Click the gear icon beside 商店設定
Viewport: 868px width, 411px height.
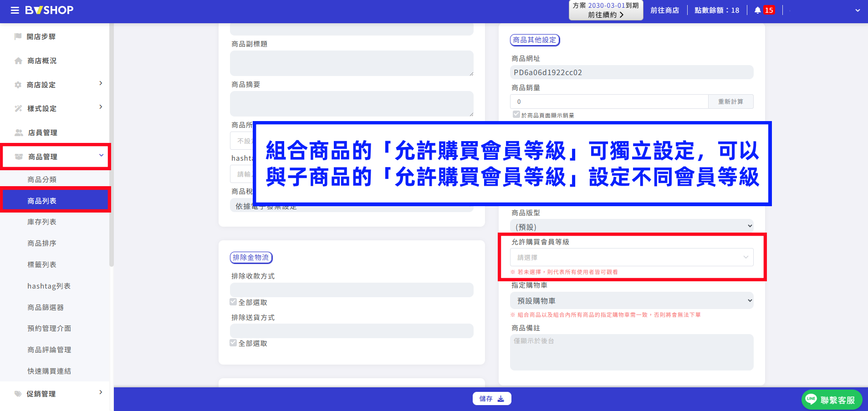click(18, 85)
